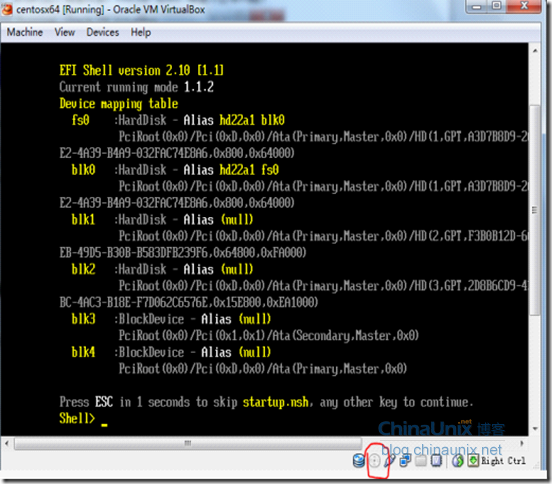Click the 'Current running mode 1.1.2' line

click(136, 87)
